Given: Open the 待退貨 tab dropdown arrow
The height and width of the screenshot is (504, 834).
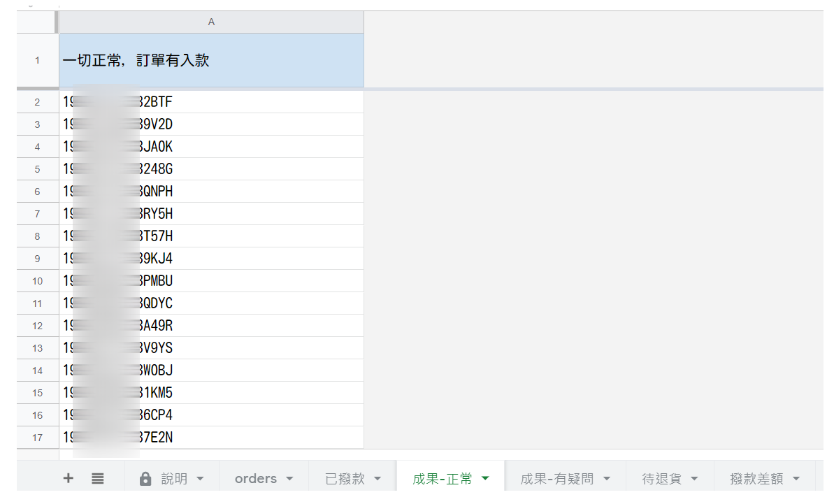Looking at the screenshot, I should (x=694, y=479).
